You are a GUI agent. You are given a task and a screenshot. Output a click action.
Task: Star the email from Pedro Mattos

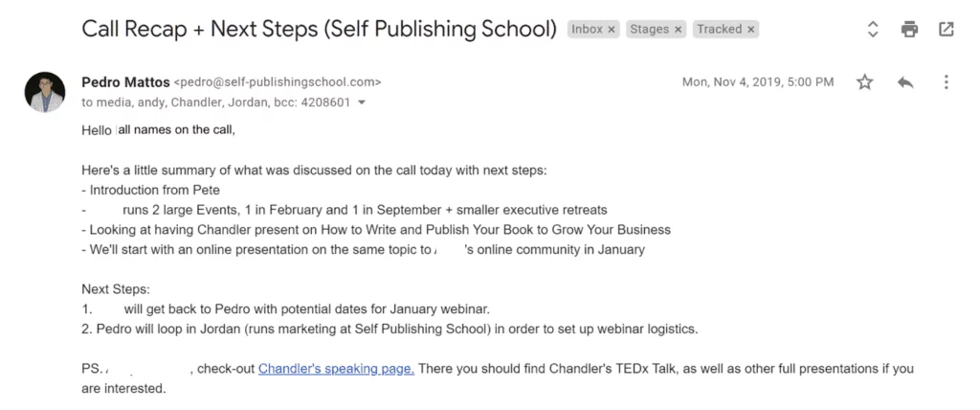click(864, 82)
